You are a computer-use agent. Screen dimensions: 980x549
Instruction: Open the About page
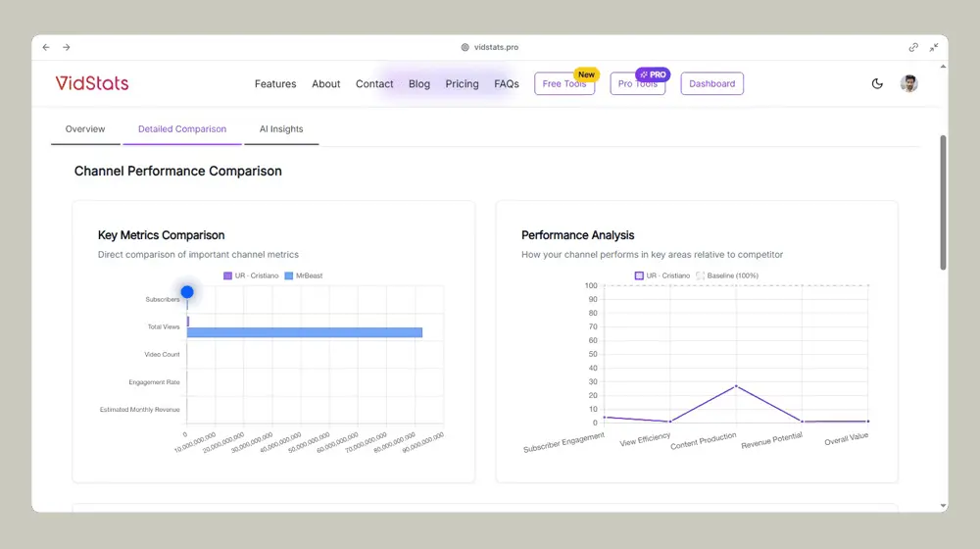click(x=325, y=83)
